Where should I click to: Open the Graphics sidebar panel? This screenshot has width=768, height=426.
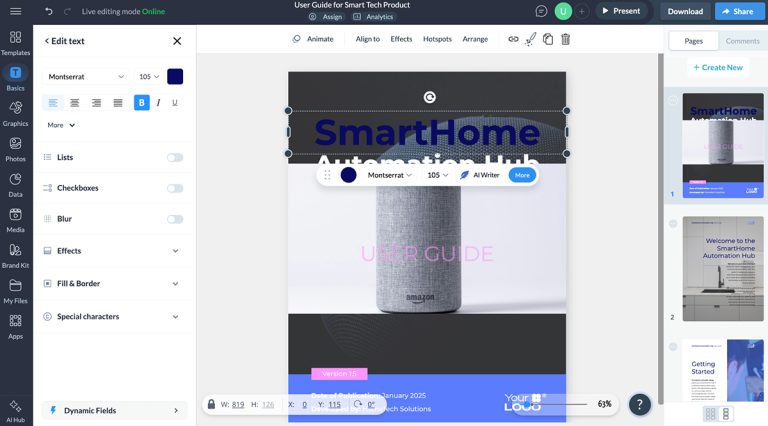(15, 113)
